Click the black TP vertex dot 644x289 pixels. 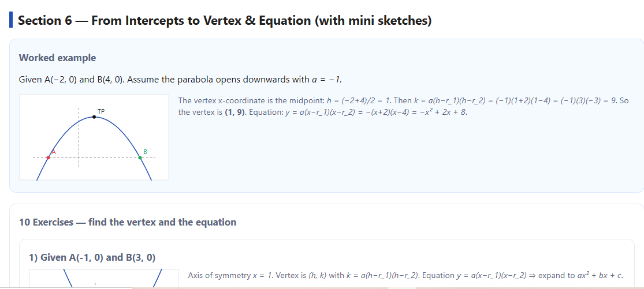(x=95, y=117)
